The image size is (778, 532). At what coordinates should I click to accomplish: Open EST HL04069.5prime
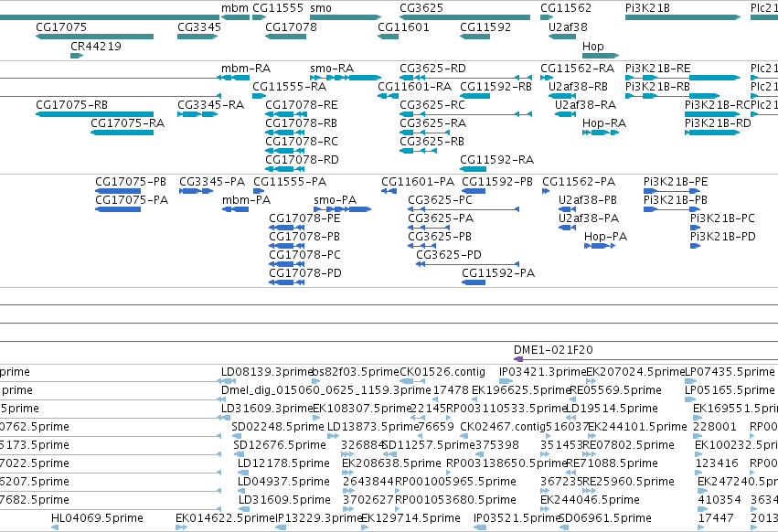pos(97,518)
